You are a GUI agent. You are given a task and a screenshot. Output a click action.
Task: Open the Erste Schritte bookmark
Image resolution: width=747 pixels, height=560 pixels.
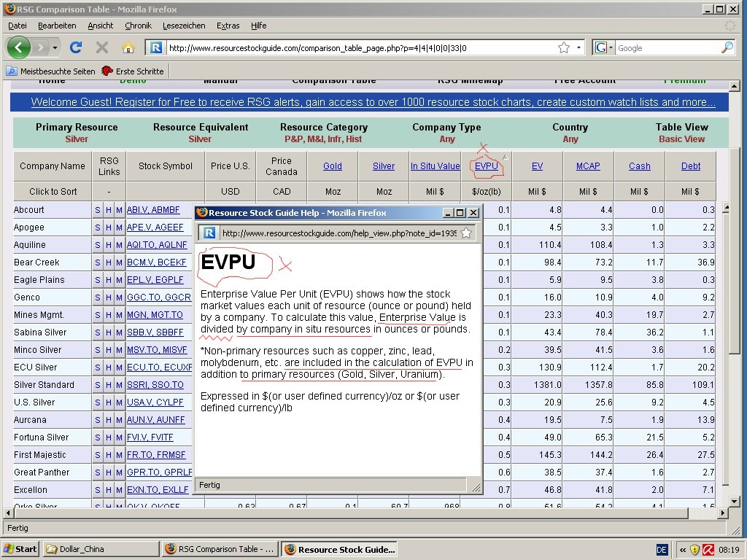click(x=133, y=71)
